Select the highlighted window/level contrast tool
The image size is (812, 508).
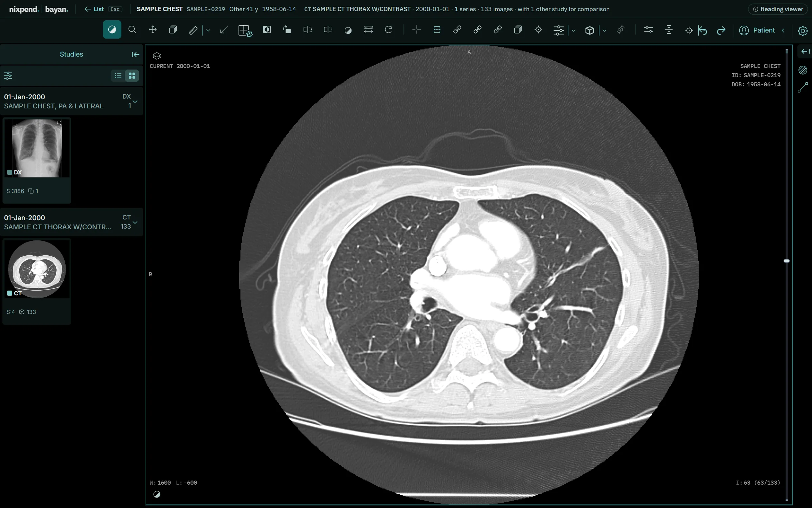point(112,30)
